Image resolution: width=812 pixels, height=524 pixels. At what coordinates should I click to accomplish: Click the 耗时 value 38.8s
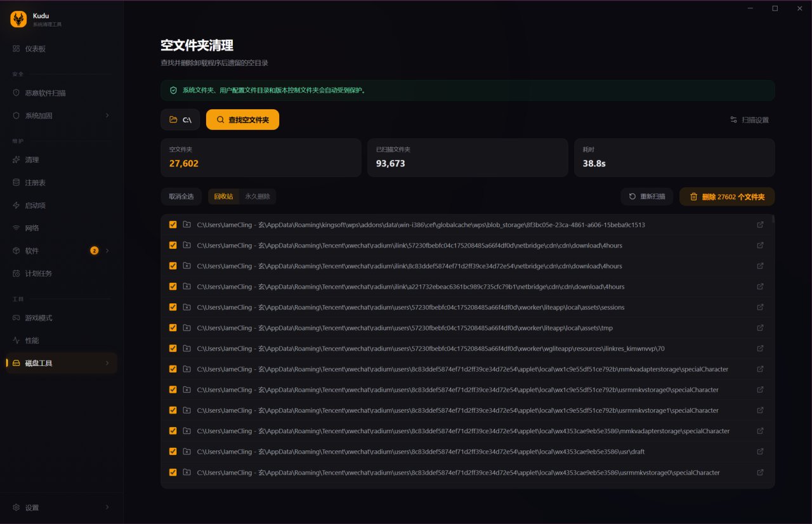[594, 164]
